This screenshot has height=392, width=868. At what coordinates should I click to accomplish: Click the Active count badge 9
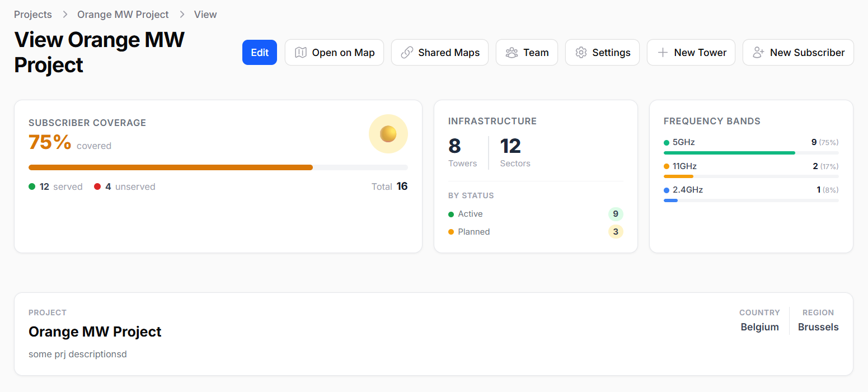[x=616, y=214]
